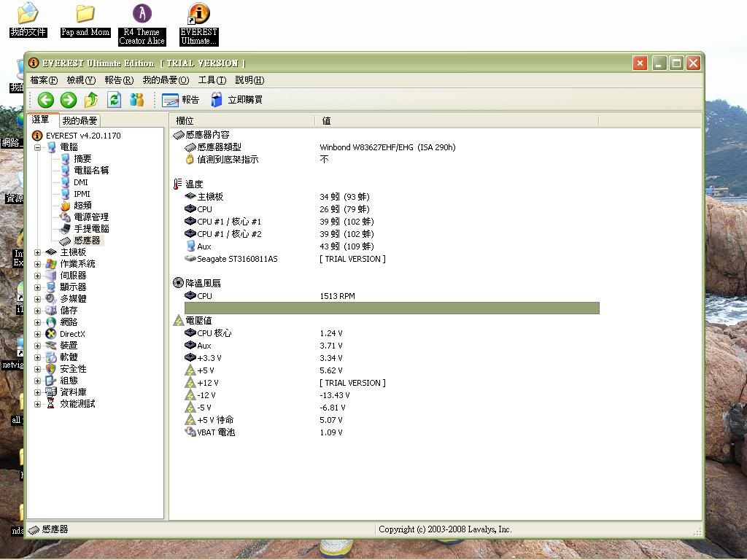Click the 軟體 software icon in tree
The image size is (747, 560).
point(51,357)
